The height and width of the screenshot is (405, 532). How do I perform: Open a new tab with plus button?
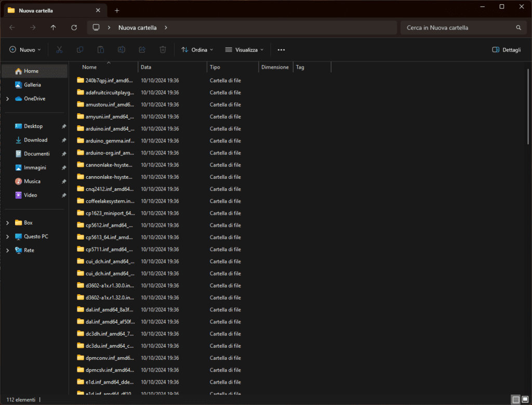(117, 10)
